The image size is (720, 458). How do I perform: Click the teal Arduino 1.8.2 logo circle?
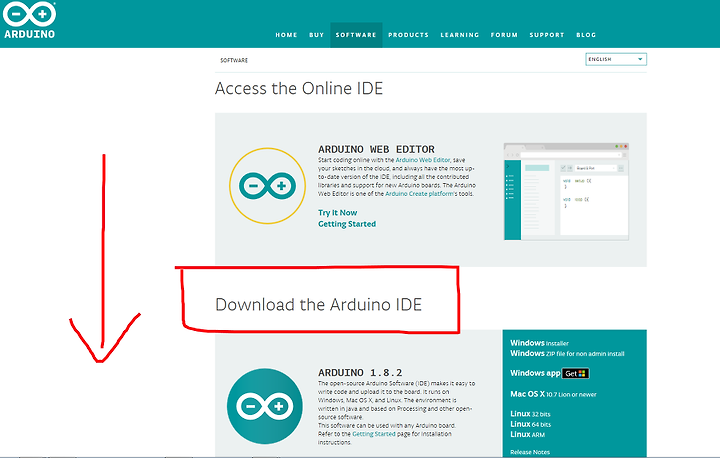coord(265,406)
